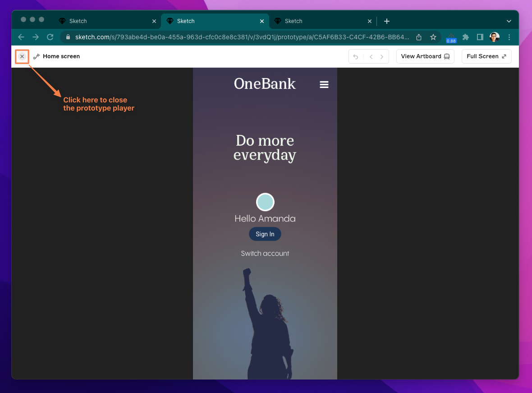Click the Switch account link

(x=265, y=254)
